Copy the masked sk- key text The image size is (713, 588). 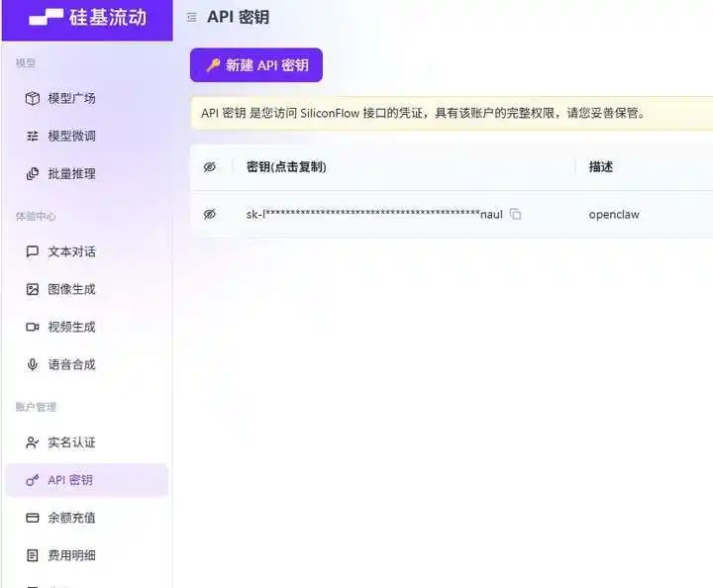coord(374,214)
